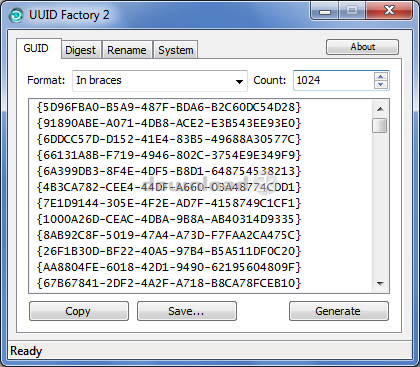Select the GUID line starting with 67B67841

[169, 283]
